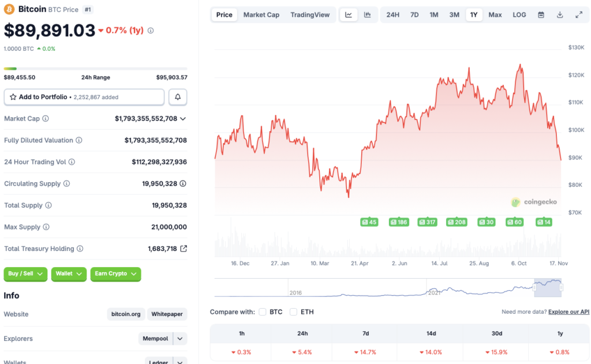Screen dimensions: 591x364
Task: Click the chart download icon
Action: 560,14
